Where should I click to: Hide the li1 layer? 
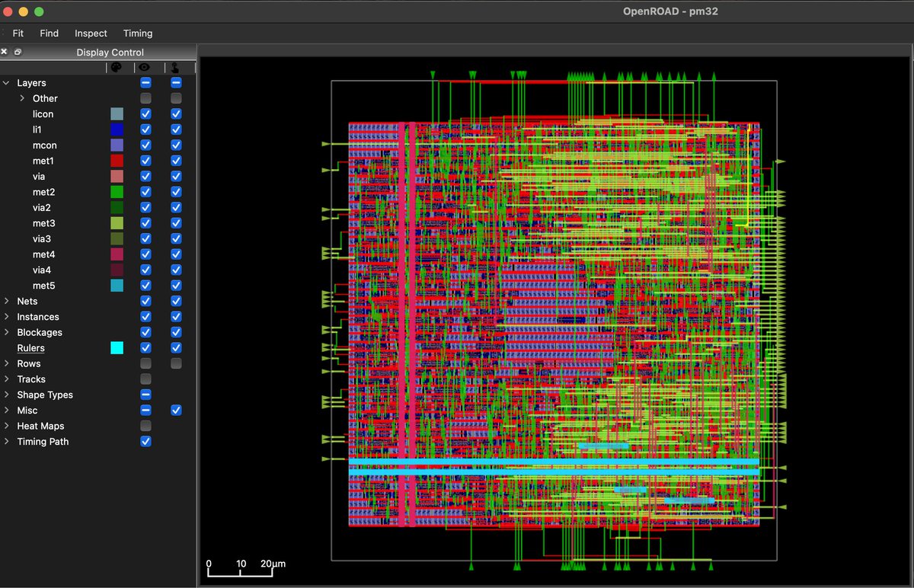coord(145,129)
